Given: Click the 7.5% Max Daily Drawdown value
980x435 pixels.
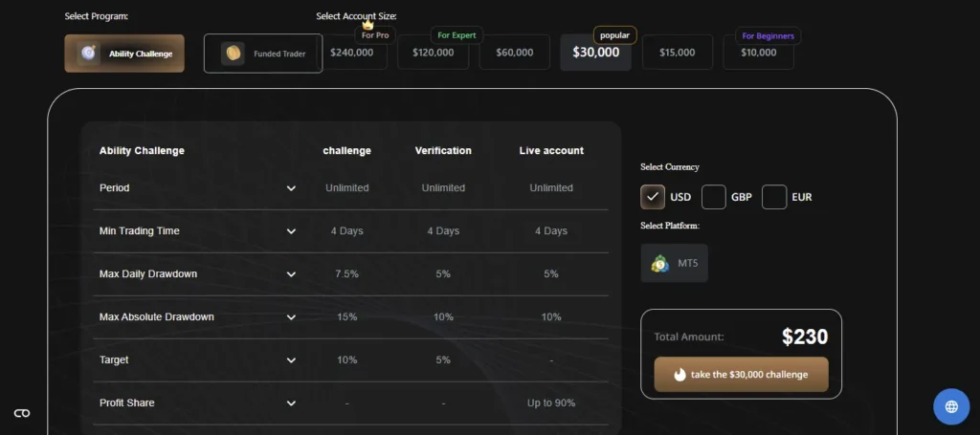Looking at the screenshot, I should coord(346,274).
